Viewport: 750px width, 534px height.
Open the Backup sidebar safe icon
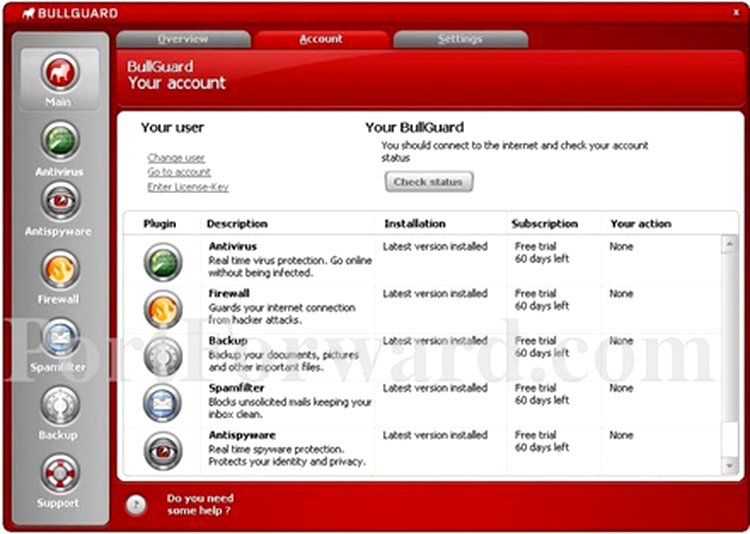[x=60, y=405]
